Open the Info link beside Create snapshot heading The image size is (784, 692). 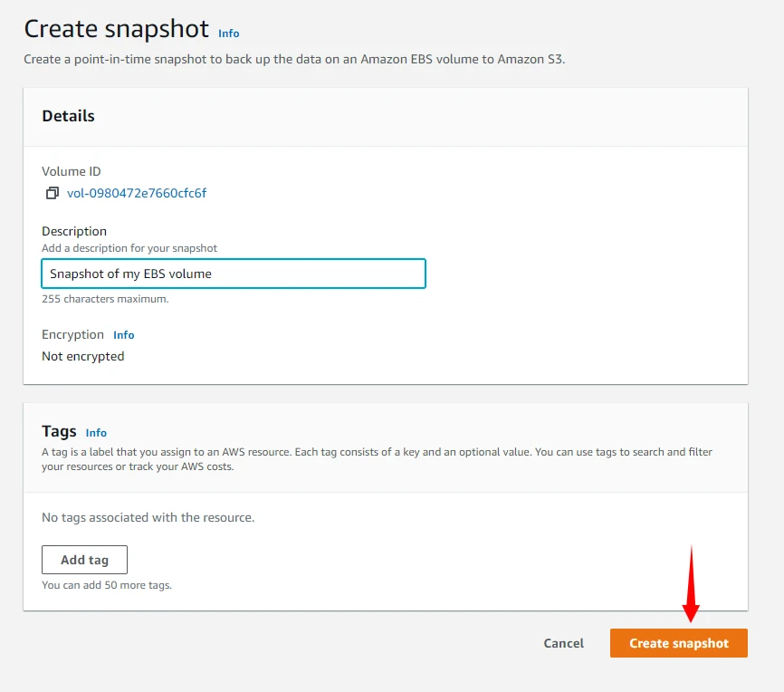[x=229, y=34]
